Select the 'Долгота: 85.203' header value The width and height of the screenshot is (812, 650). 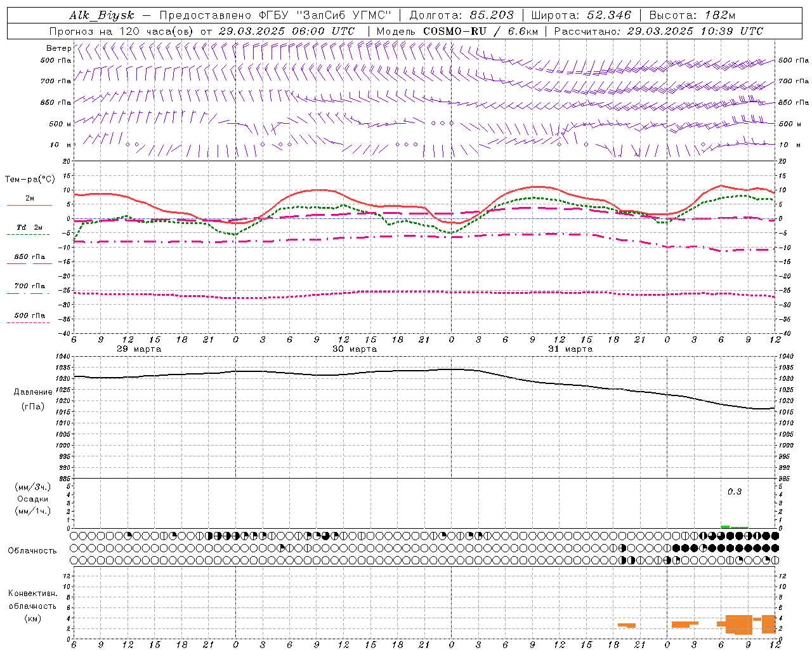tap(461, 15)
